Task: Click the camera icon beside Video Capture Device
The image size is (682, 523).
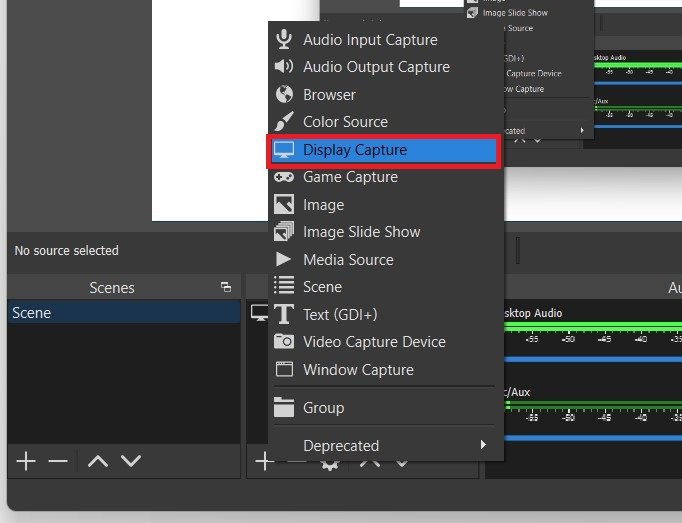Action: point(284,342)
